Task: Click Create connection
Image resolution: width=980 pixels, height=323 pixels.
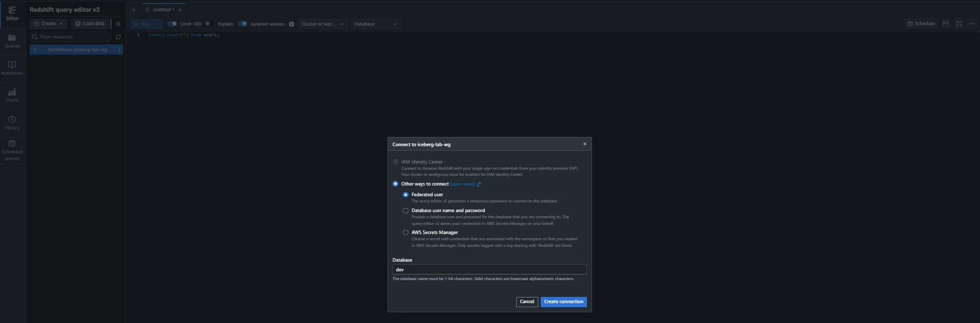Action: coord(563,302)
